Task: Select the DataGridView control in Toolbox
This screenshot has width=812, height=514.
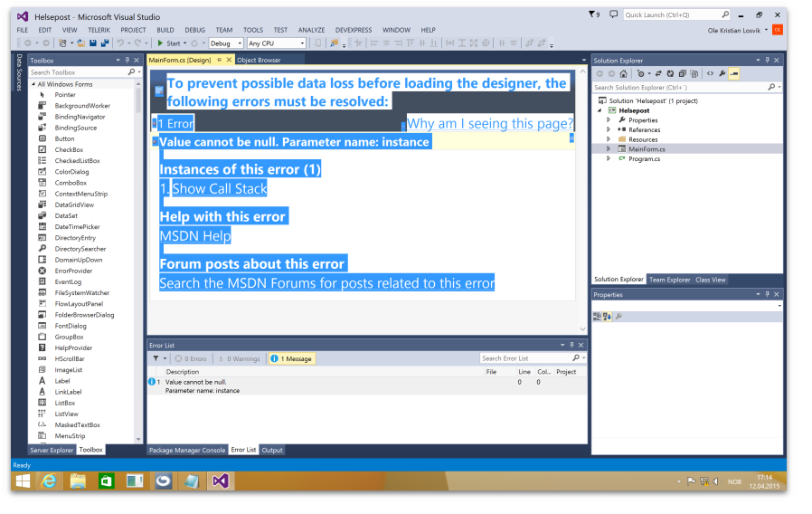Action: click(74, 205)
